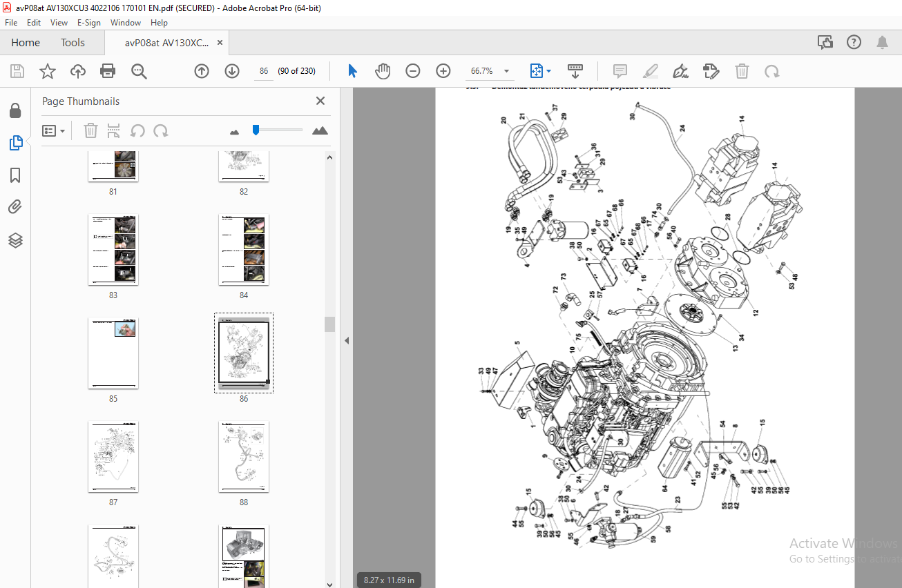The width and height of the screenshot is (902, 588).
Task: Select page 81 thumbnail
Action: [x=113, y=166]
